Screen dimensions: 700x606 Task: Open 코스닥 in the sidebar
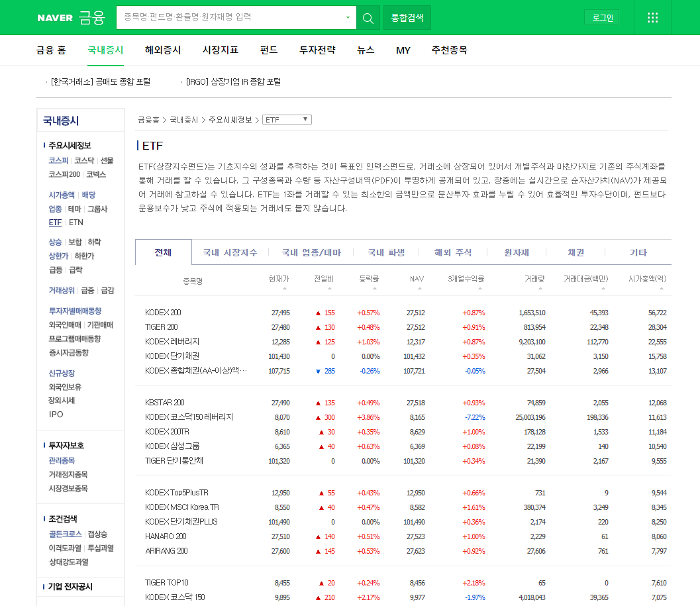coord(84,160)
